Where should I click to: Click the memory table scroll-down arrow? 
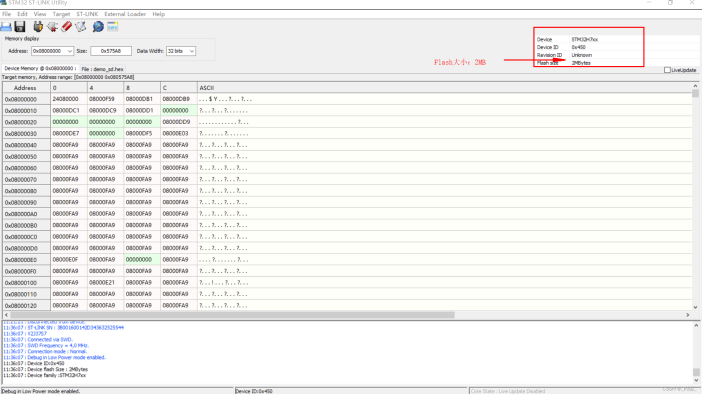tap(695, 307)
